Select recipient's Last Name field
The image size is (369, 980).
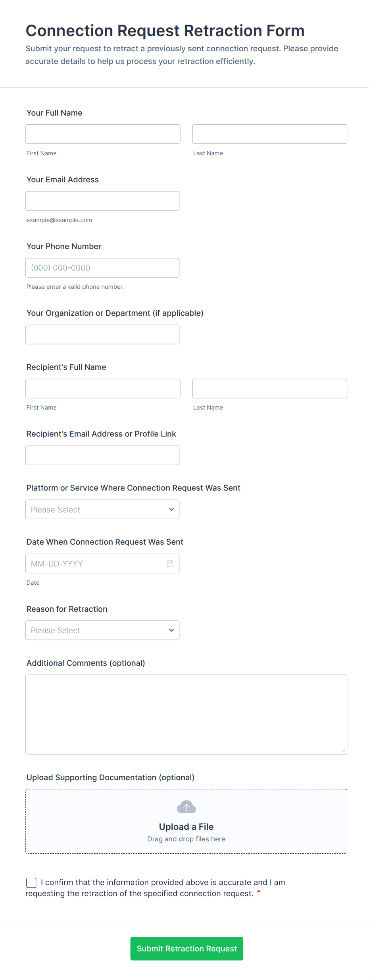click(x=269, y=388)
